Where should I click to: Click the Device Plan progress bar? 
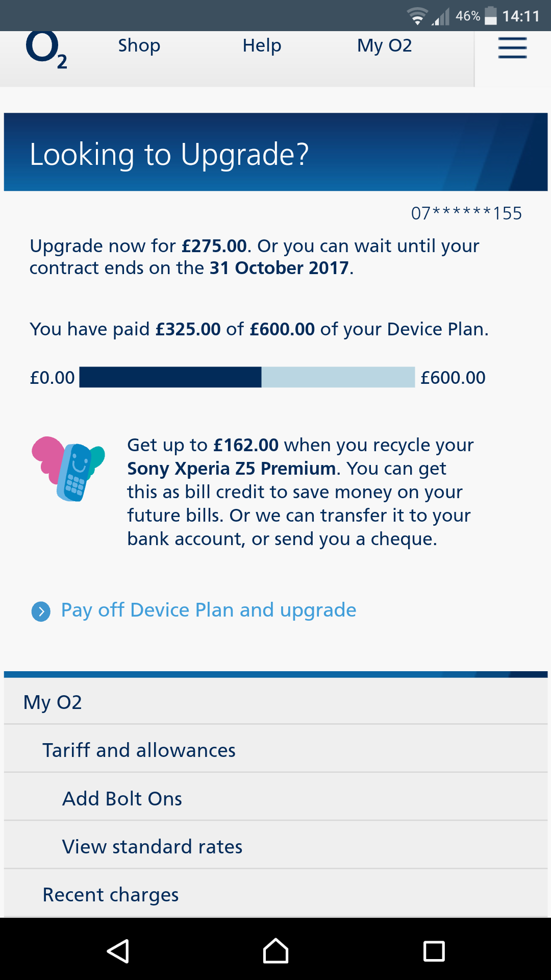pos(247,378)
